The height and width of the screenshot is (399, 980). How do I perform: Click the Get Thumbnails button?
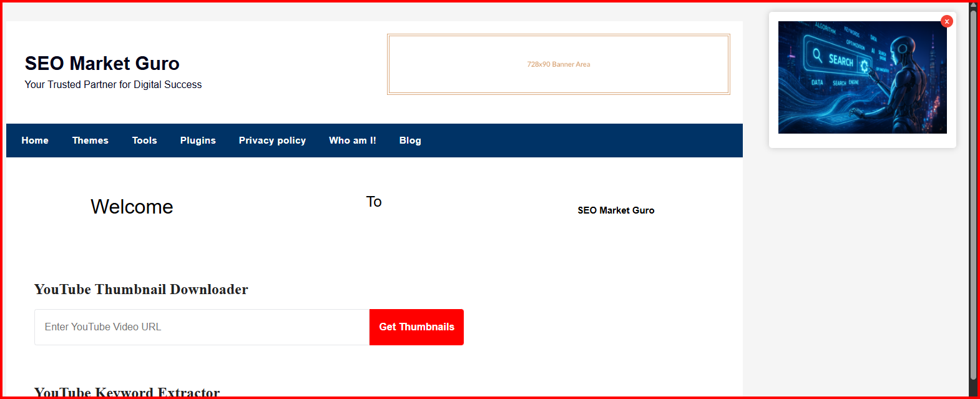pyautogui.click(x=416, y=327)
